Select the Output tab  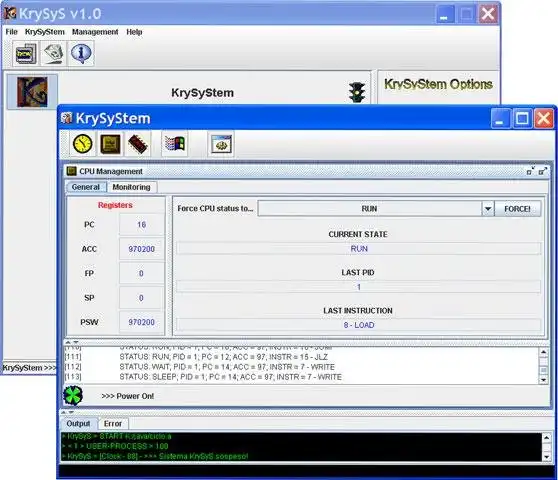point(78,423)
